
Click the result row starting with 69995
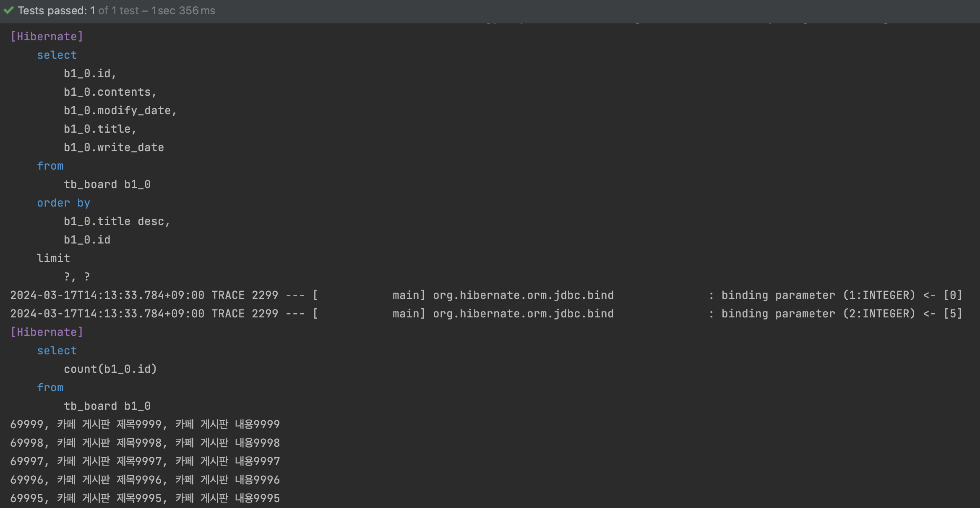145,498
